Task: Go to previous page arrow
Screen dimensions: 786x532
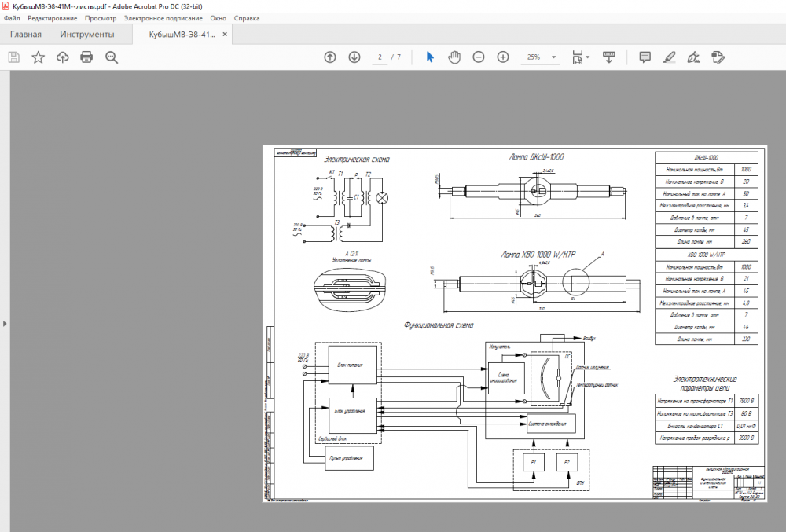Action: point(330,57)
